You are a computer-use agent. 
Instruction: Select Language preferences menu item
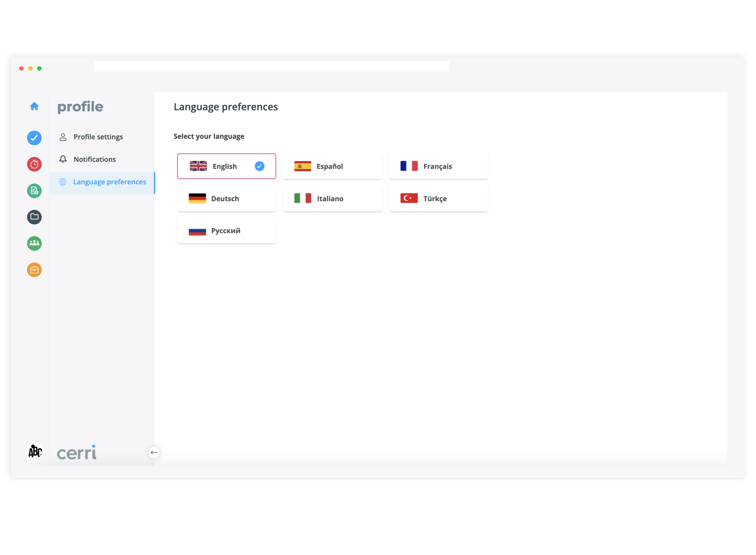point(109,182)
